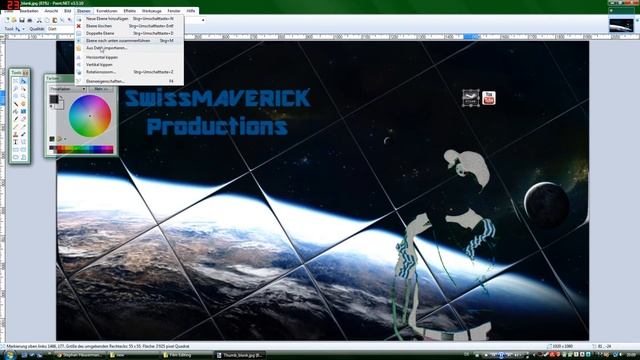Select the Ellipse shape tool

16,157
